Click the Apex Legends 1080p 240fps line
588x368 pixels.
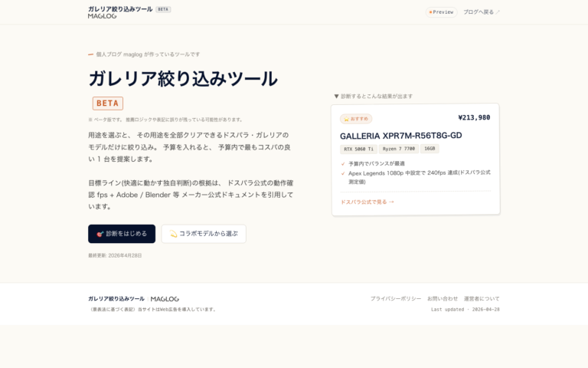[420, 177]
